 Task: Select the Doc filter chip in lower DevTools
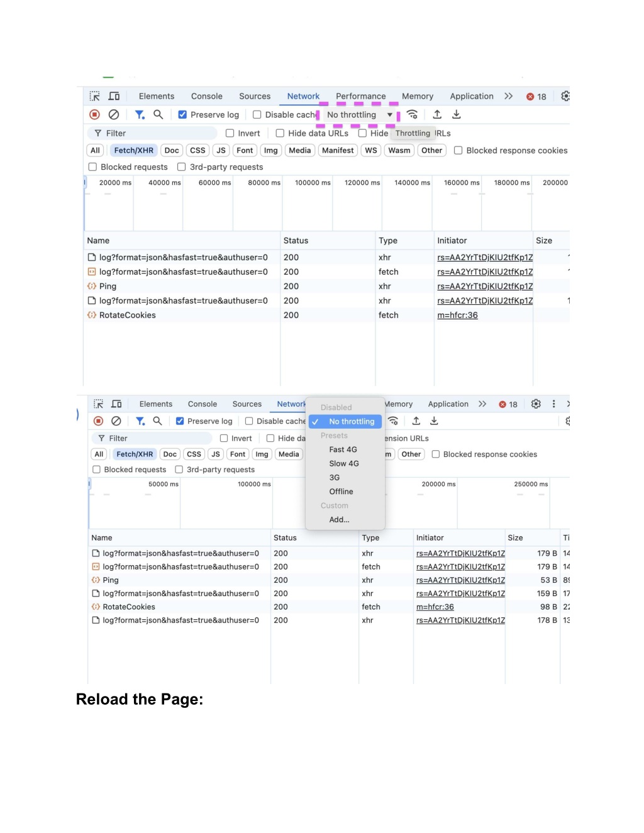(170, 454)
